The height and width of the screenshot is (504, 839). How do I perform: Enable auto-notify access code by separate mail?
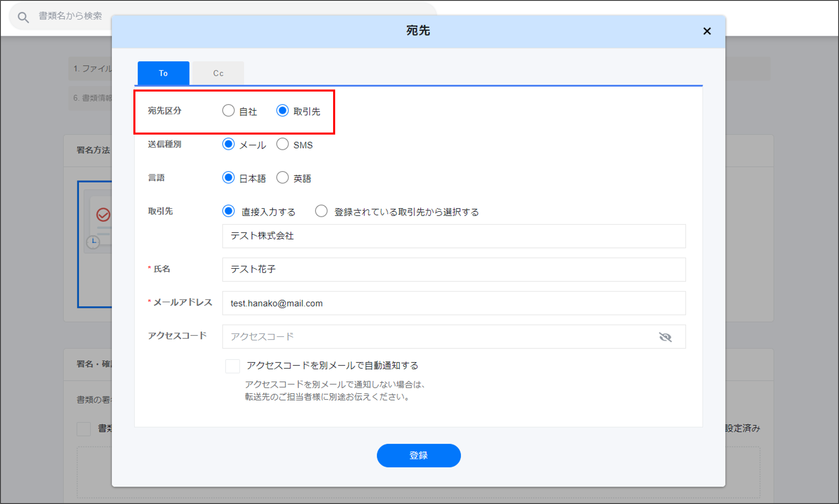click(233, 366)
